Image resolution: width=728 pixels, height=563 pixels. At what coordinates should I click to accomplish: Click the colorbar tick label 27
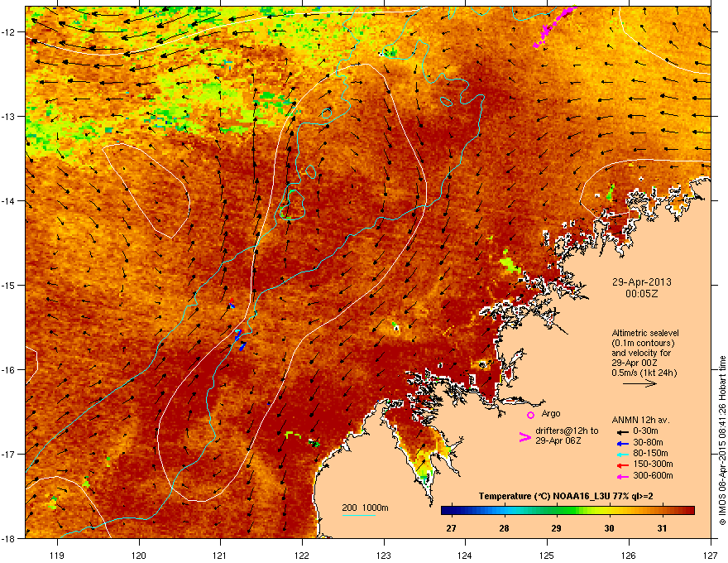[451, 528]
